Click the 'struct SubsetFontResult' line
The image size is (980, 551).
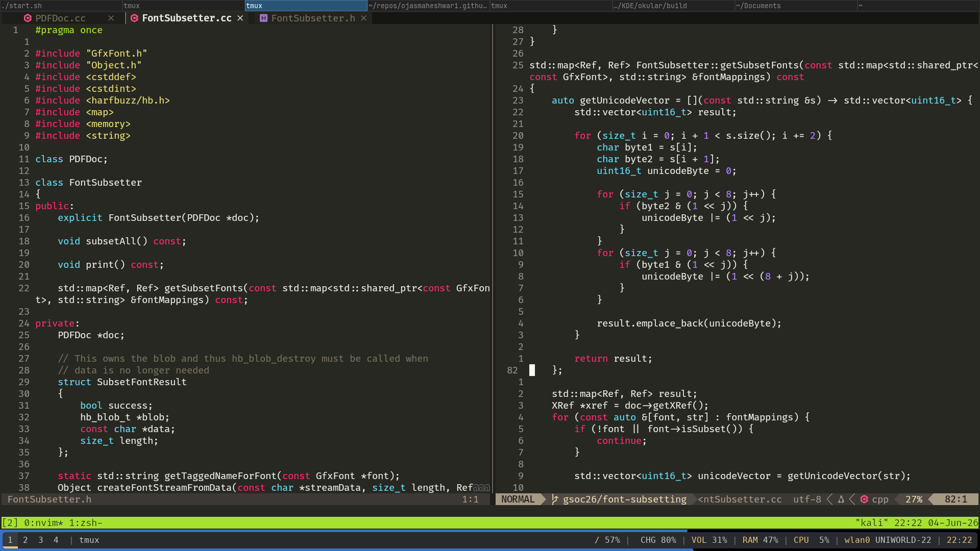(122, 382)
